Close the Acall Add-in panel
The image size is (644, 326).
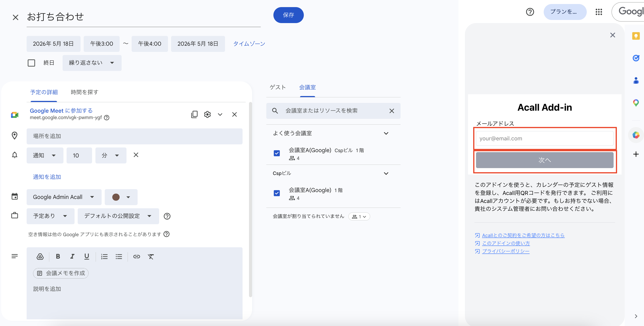612,35
